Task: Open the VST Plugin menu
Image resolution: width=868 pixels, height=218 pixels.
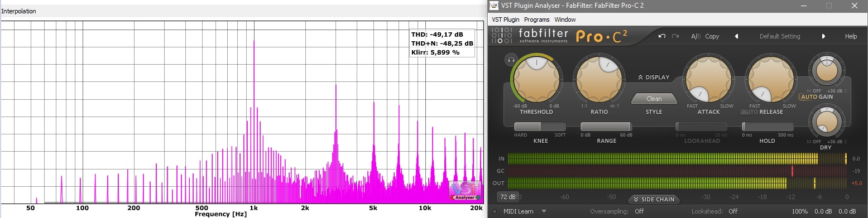Action: pos(505,20)
